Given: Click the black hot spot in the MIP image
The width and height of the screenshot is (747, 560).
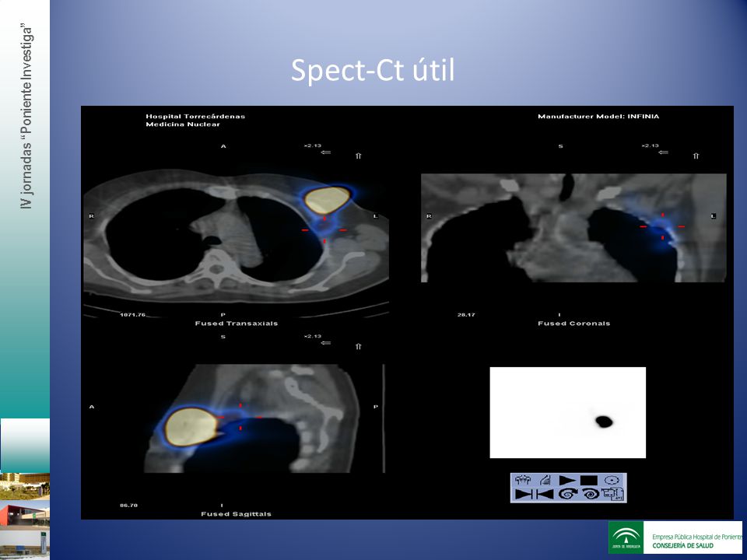Looking at the screenshot, I should (x=604, y=422).
